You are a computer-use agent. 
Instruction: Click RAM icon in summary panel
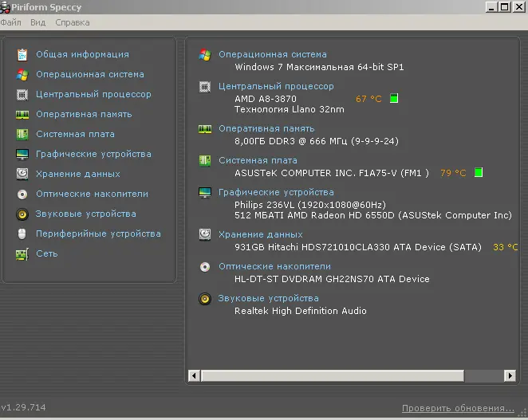[205, 129]
